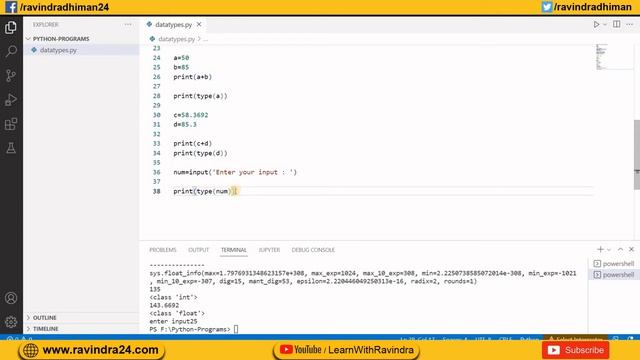Click code line 'd=85.3'
Viewport: 640px width, 360px height.
click(184, 124)
